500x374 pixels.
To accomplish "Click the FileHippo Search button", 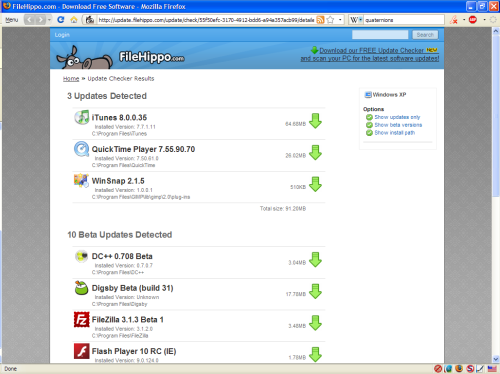I will click(x=425, y=35).
